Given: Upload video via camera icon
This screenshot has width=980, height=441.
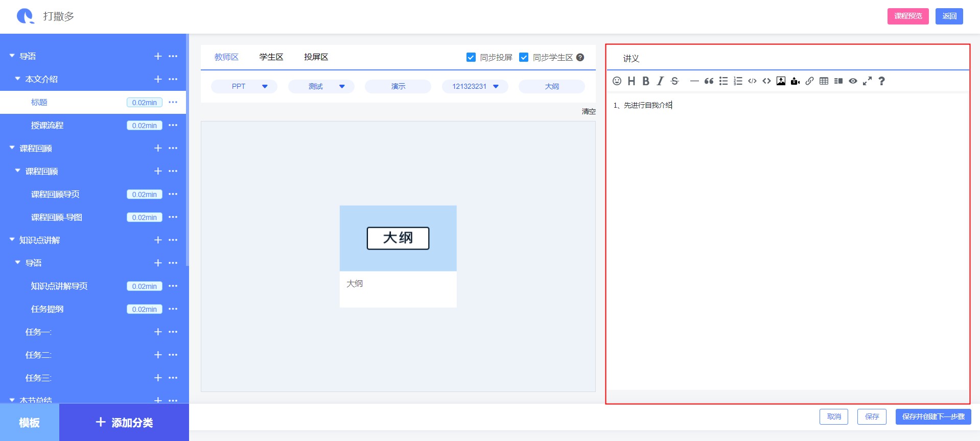Looking at the screenshot, I should pyautogui.click(x=795, y=81).
